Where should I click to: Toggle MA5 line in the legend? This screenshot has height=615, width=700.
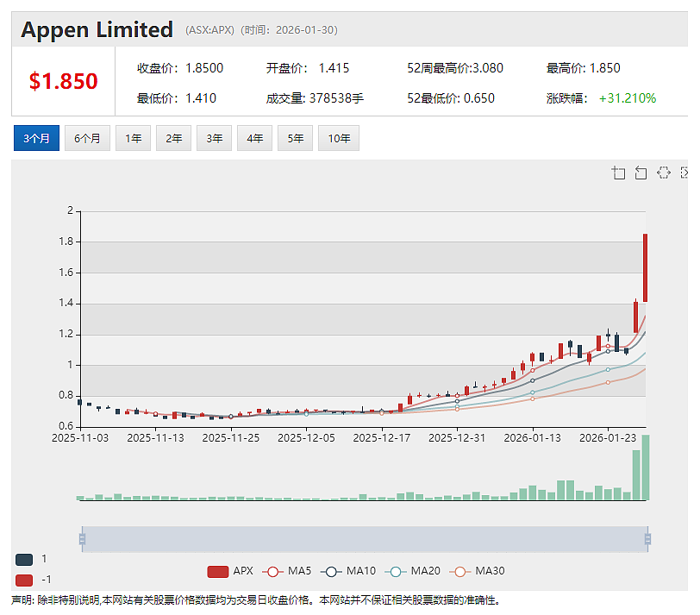(286, 571)
